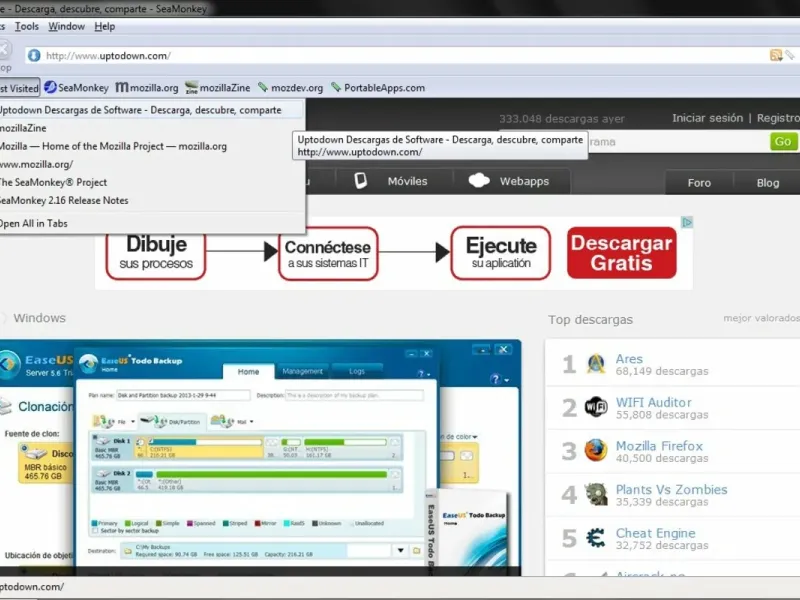Image resolution: width=800 pixels, height=600 pixels.
Task: Choose Open All in Tabs
Action: tap(152, 223)
